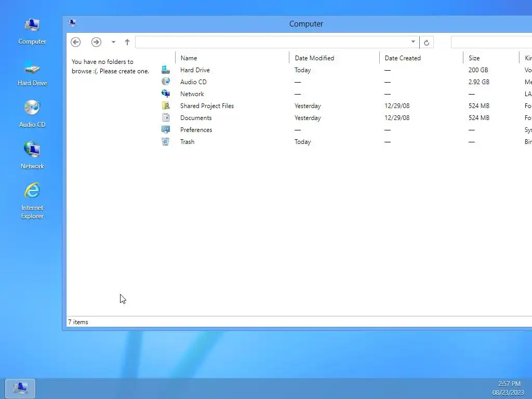Open the recent locations dropdown arrow
Image resolution: width=532 pixels, height=399 pixels.
pos(113,42)
